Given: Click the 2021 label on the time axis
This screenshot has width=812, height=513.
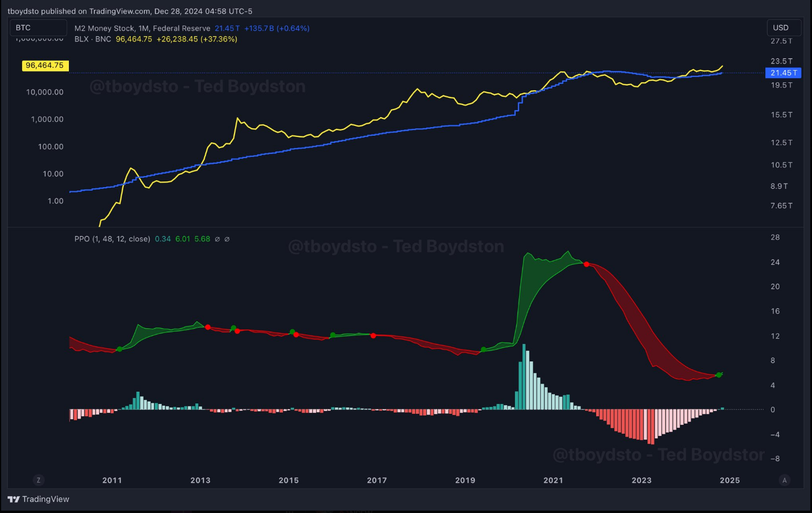Looking at the screenshot, I should 553,480.
